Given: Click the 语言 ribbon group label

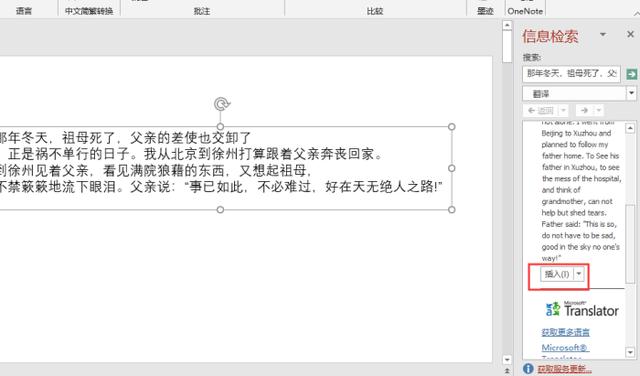Looking at the screenshot, I should (x=24, y=11).
